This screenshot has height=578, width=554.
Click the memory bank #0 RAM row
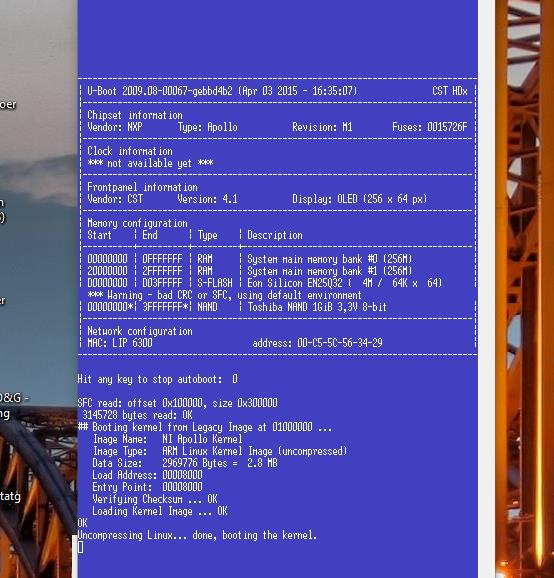tap(250, 259)
